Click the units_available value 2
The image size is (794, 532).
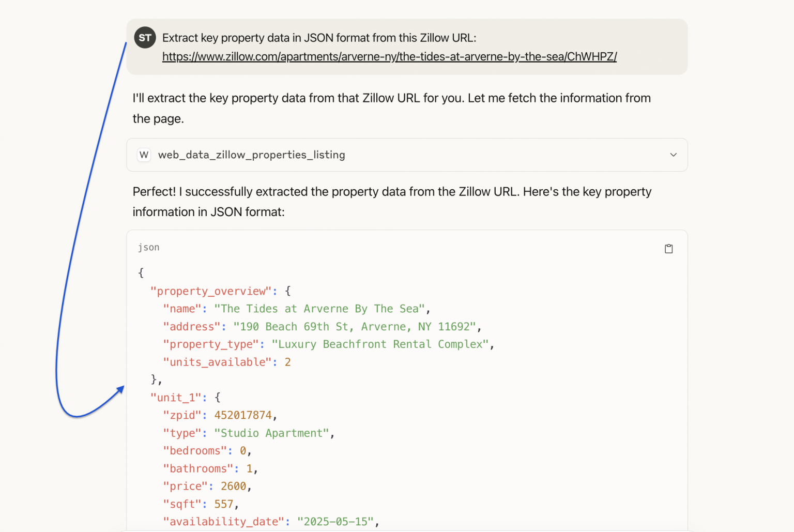pyautogui.click(x=288, y=362)
